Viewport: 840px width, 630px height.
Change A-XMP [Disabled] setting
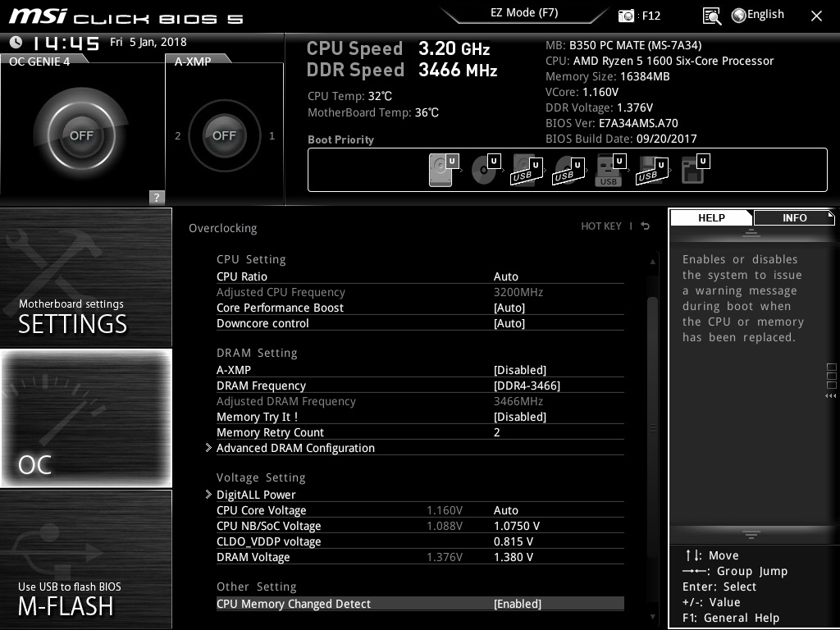point(519,370)
